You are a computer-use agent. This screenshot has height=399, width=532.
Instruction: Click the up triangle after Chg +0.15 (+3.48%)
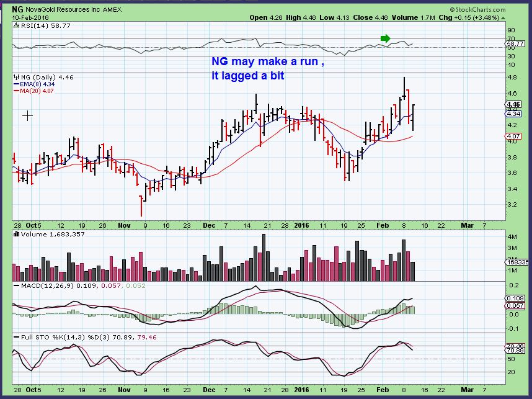tap(503, 18)
